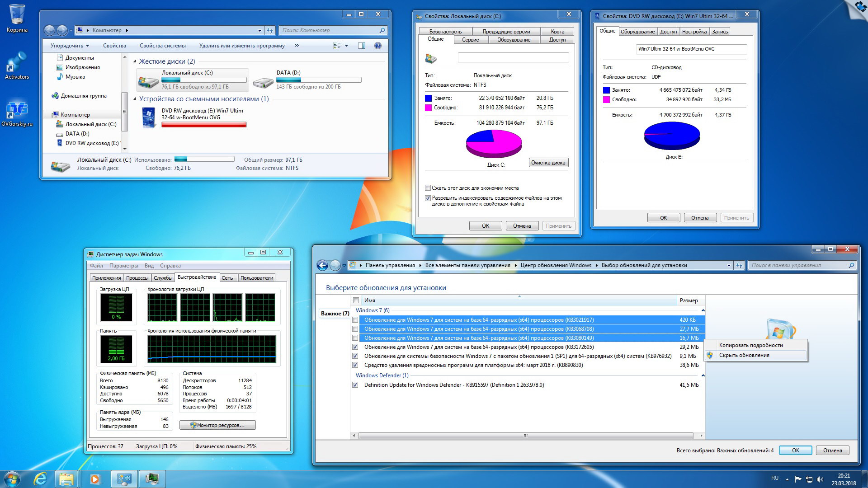Check the update KB3068708 checkbox

(355, 329)
